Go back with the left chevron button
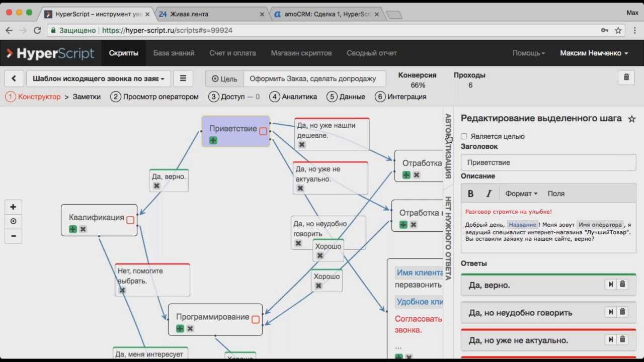 pos(14,78)
